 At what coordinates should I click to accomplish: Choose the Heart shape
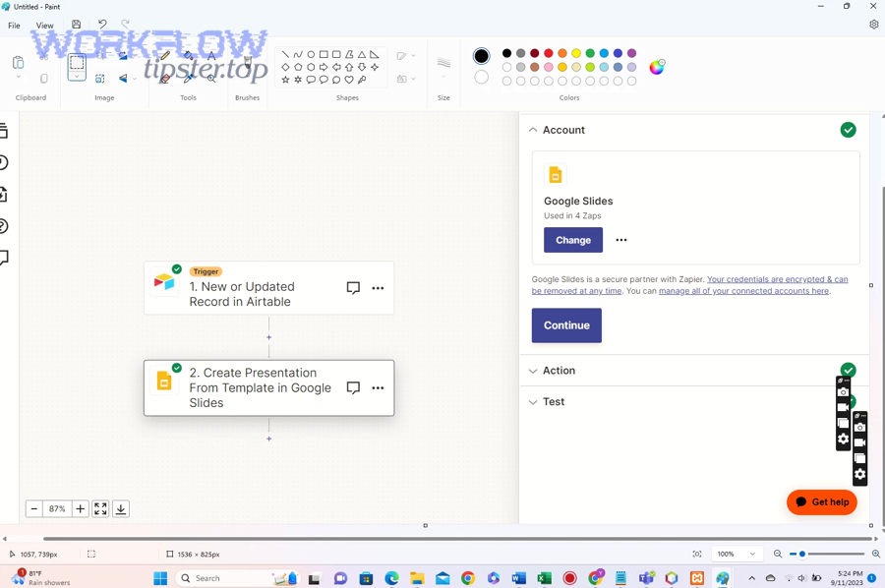tap(349, 80)
